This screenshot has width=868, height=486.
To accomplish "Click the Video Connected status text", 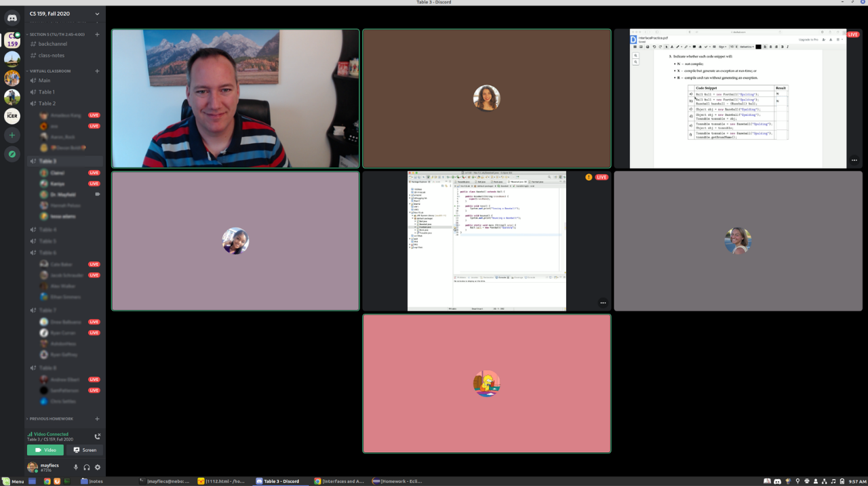I will pyautogui.click(x=51, y=434).
